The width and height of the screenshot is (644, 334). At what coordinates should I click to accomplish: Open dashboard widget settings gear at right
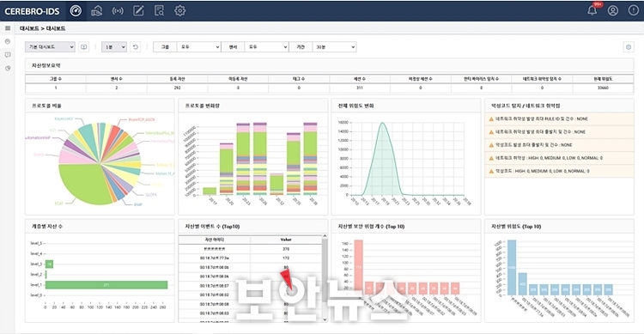629,47
